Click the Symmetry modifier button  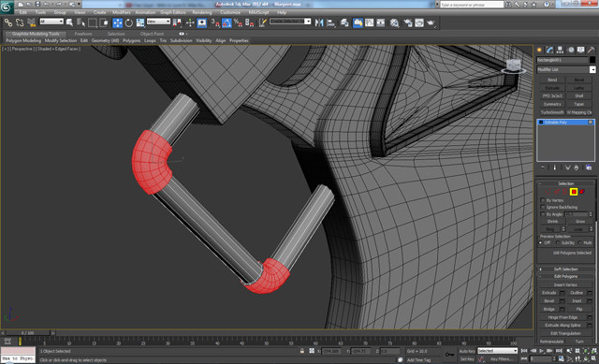[x=552, y=104]
